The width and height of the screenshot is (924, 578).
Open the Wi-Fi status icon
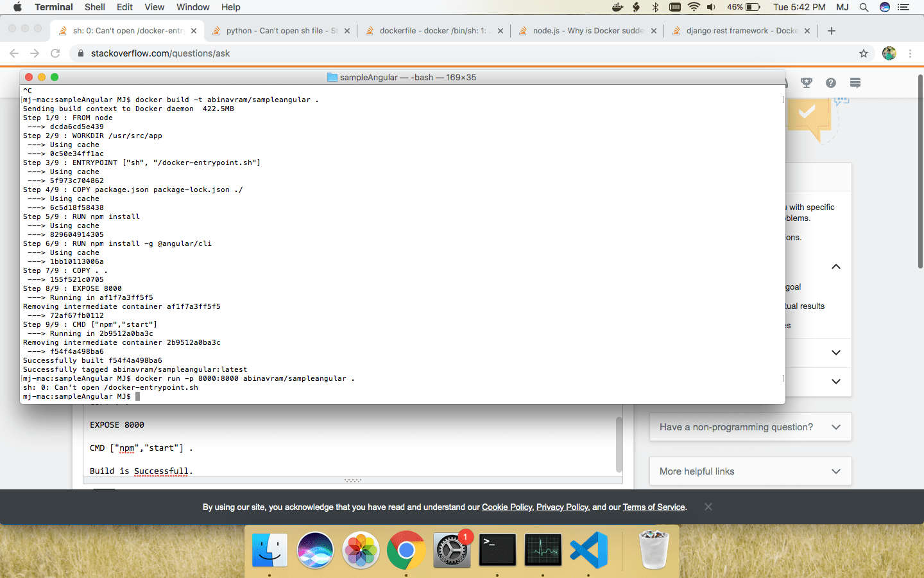[x=694, y=7]
